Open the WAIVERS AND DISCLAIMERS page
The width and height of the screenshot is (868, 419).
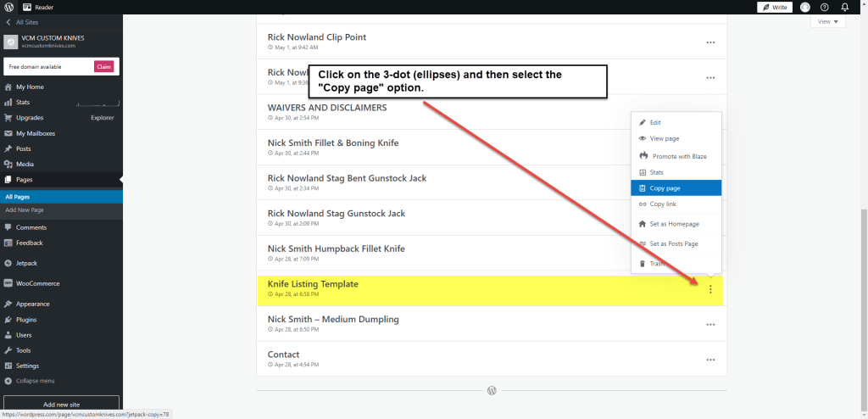[x=326, y=108]
